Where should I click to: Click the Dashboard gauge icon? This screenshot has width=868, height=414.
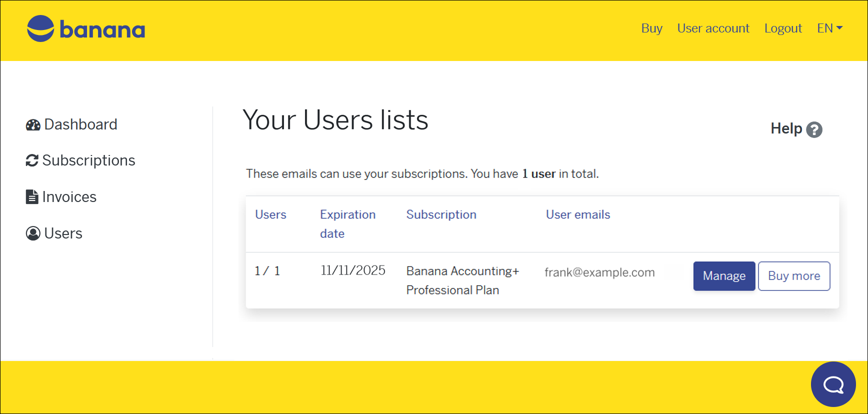click(33, 125)
